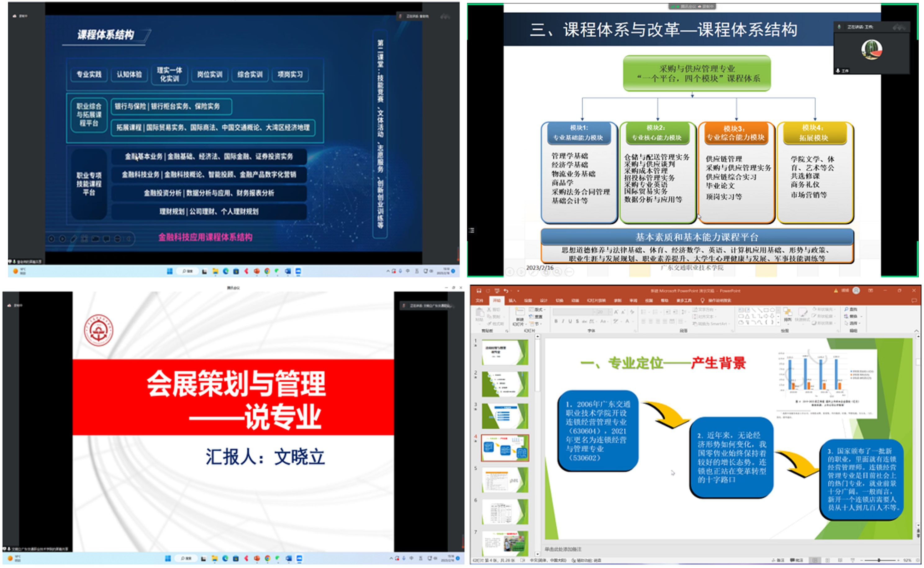Open Shape Fill (形状填充) dropdown
The image size is (924, 568).
point(824,309)
